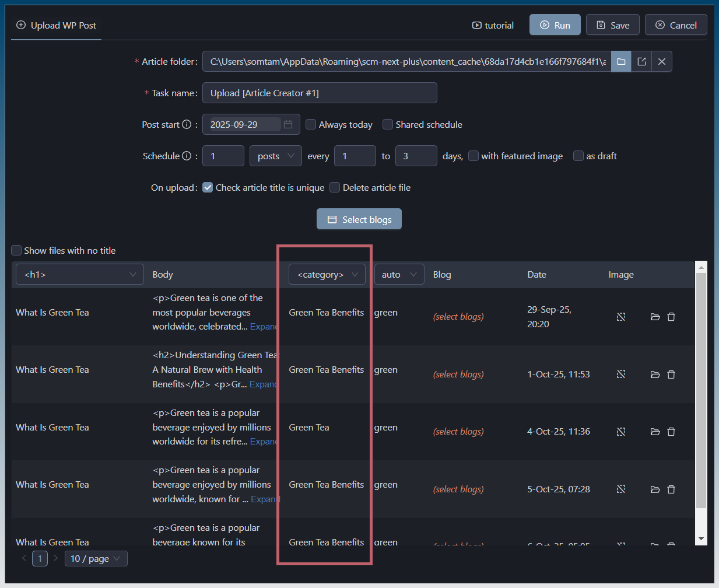Open article folder in external window icon
719x588 pixels.
pyautogui.click(x=641, y=62)
